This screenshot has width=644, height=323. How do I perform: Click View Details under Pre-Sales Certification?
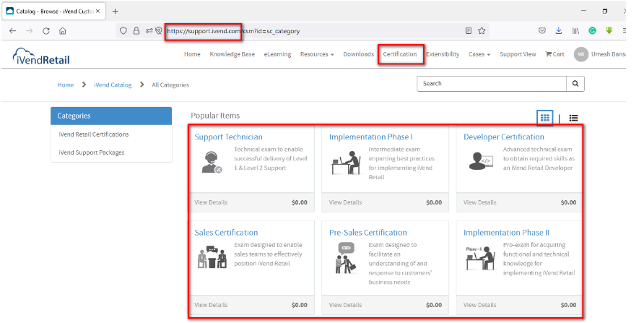click(345, 305)
